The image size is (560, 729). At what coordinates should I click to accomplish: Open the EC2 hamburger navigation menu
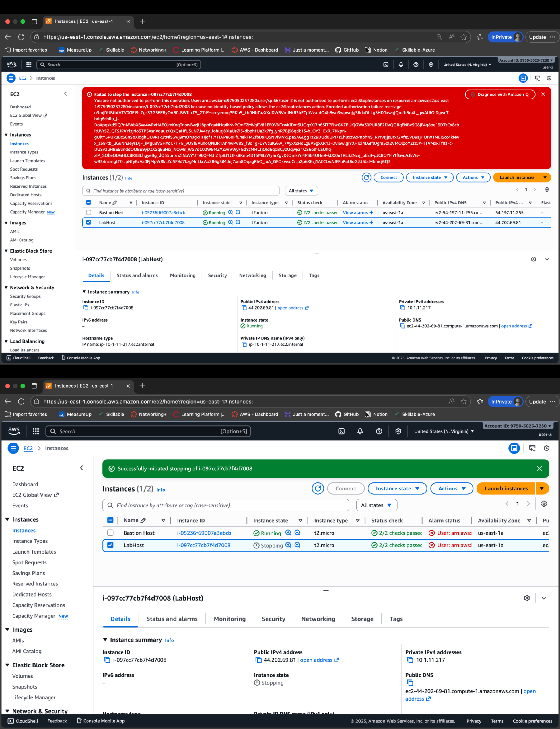click(x=11, y=78)
